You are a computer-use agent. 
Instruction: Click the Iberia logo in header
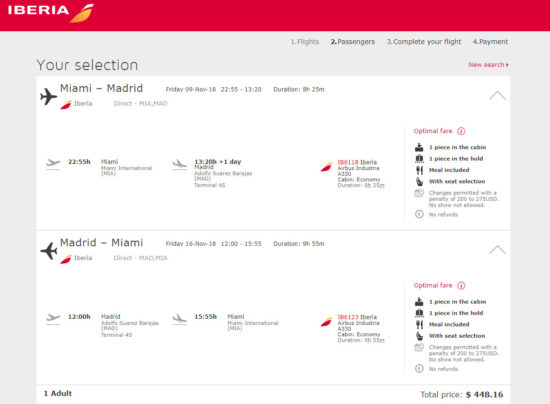(51, 13)
